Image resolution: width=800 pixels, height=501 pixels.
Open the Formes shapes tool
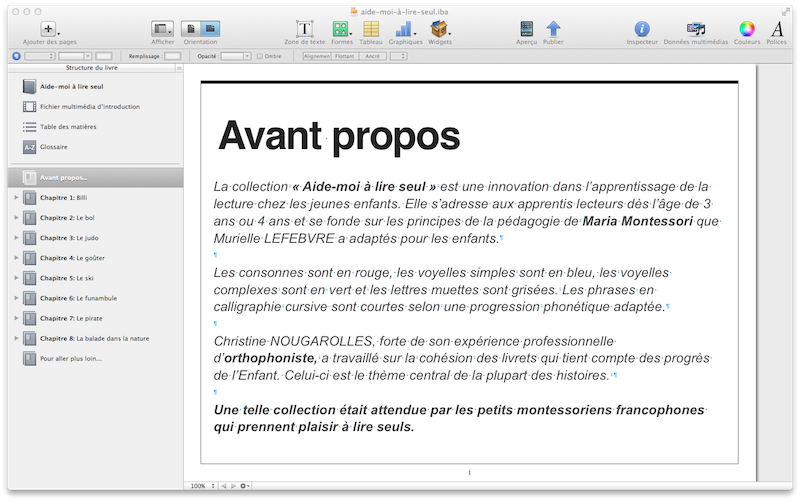pyautogui.click(x=341, y=29)
